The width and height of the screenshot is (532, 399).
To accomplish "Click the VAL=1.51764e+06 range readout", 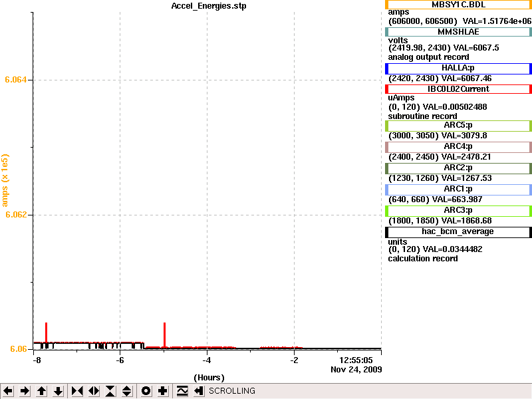I will click(x=497, y=21).
